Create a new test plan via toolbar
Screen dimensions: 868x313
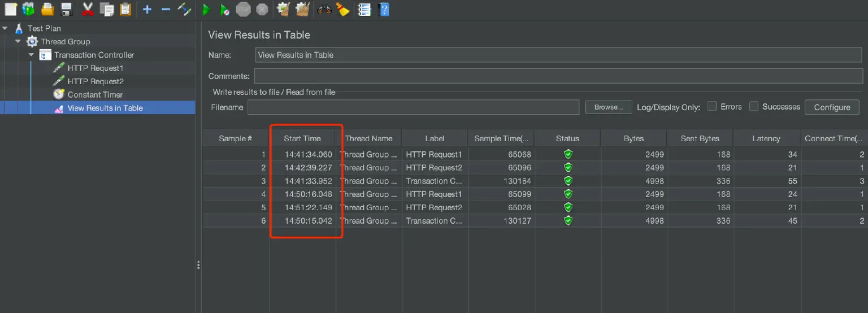pos(11,9)
